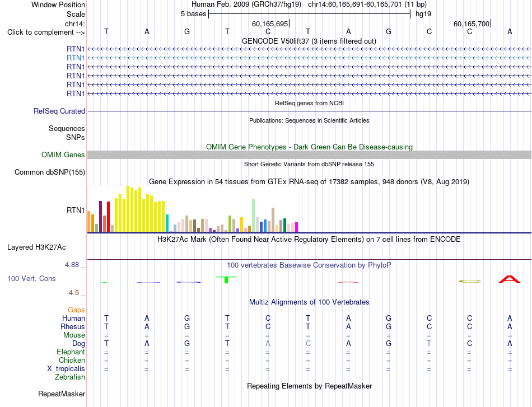Open Repeating Elements by RepeatMasker title
The width and height of the screenshot is (532, 407).
point(309,386)
